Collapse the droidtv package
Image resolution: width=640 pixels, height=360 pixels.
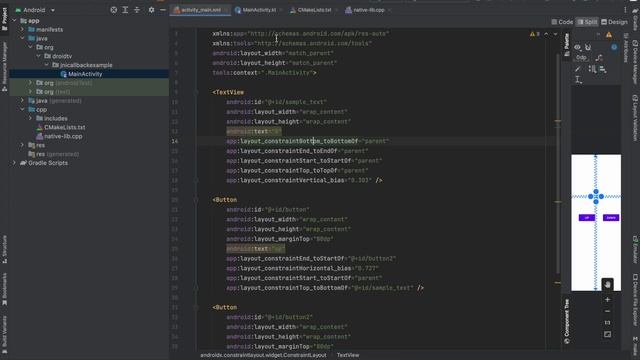(39, 56)
